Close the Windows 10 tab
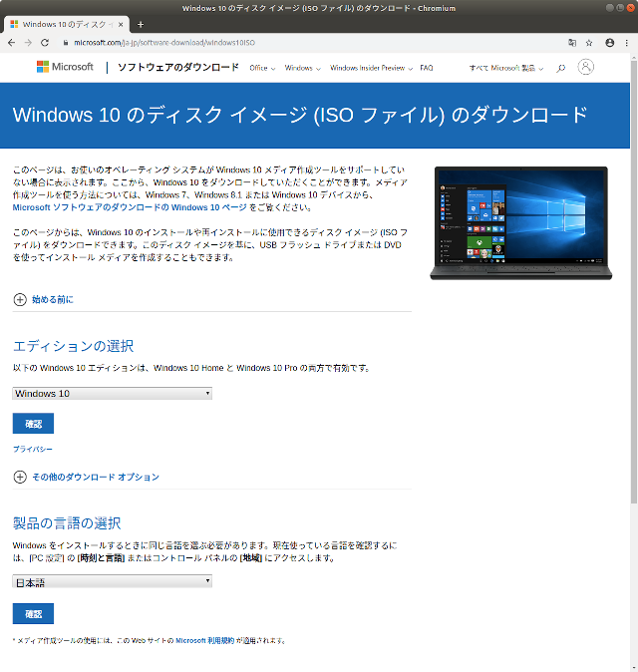Image resolution: width=638 pixels, height=672 pixels. (121, 25)
